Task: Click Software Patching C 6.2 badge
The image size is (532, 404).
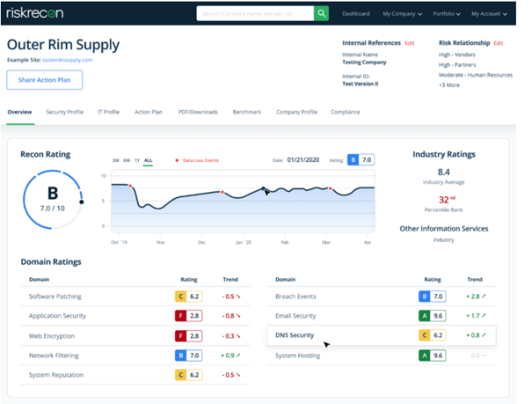Action: 189,297
